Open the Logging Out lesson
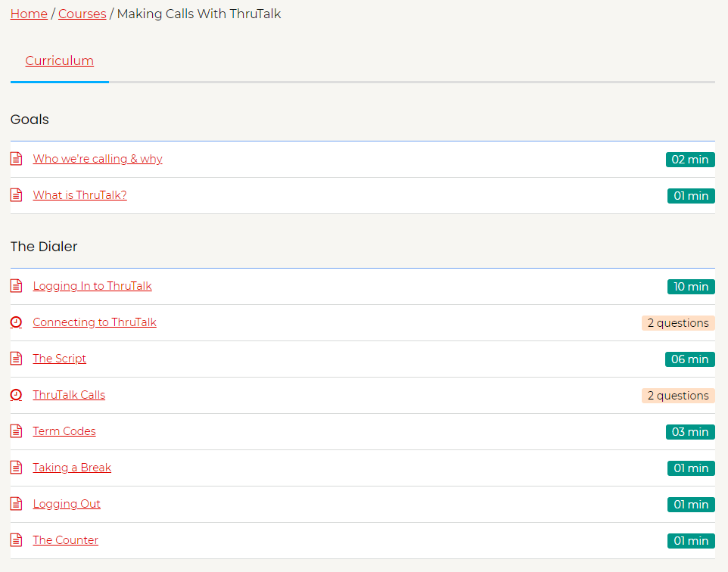 pos(67,504)
